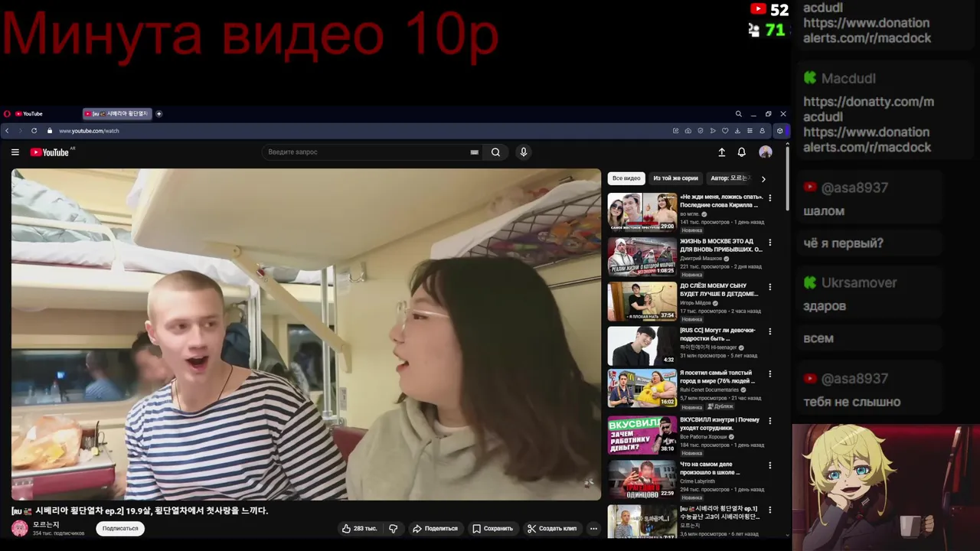The width and height of the screenshot is (980, 551).
Task: Click the video title under the player
Action: click(x=140, y=510)
